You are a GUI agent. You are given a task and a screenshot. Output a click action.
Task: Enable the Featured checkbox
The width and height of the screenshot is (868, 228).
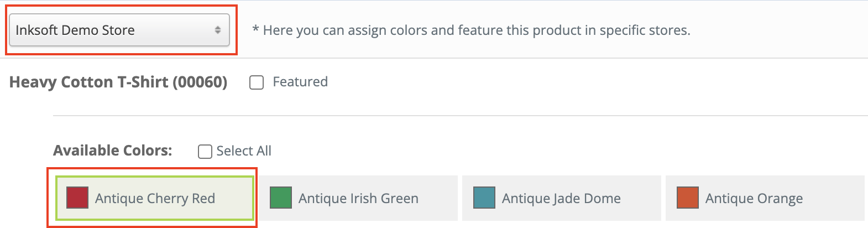(x=257, y=82)
